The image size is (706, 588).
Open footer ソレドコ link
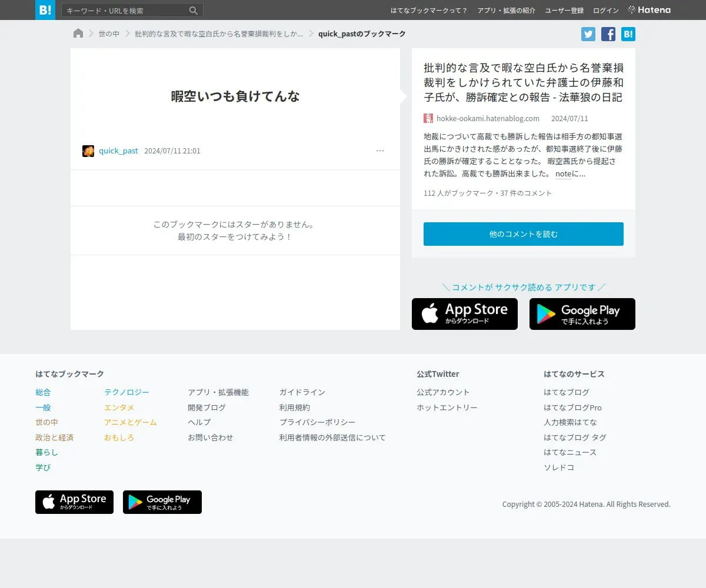[559, 467]
